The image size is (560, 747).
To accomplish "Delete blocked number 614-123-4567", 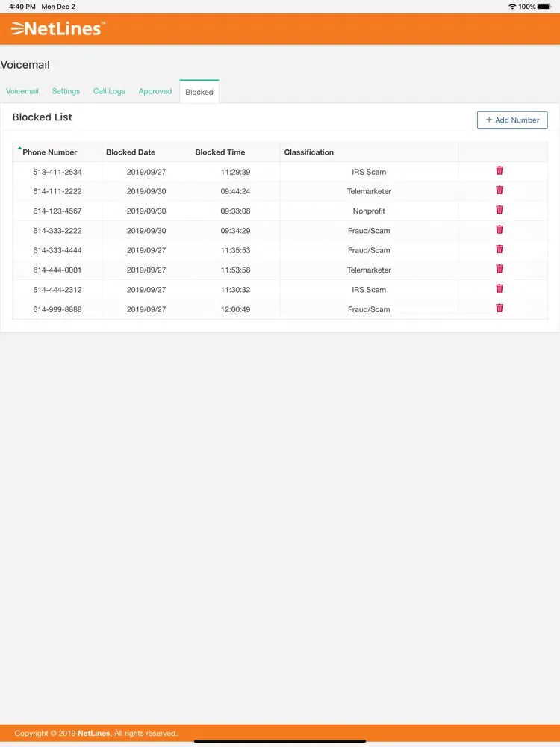I will click(499, 210).
